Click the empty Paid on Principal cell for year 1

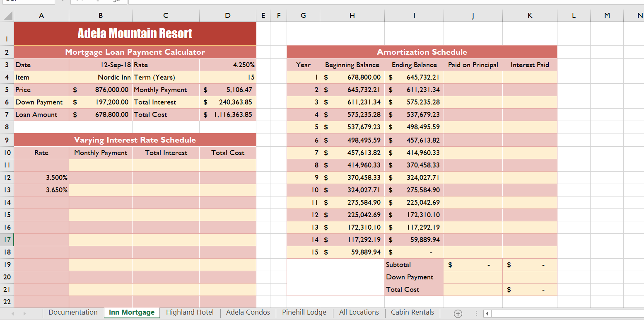(473, 78)
